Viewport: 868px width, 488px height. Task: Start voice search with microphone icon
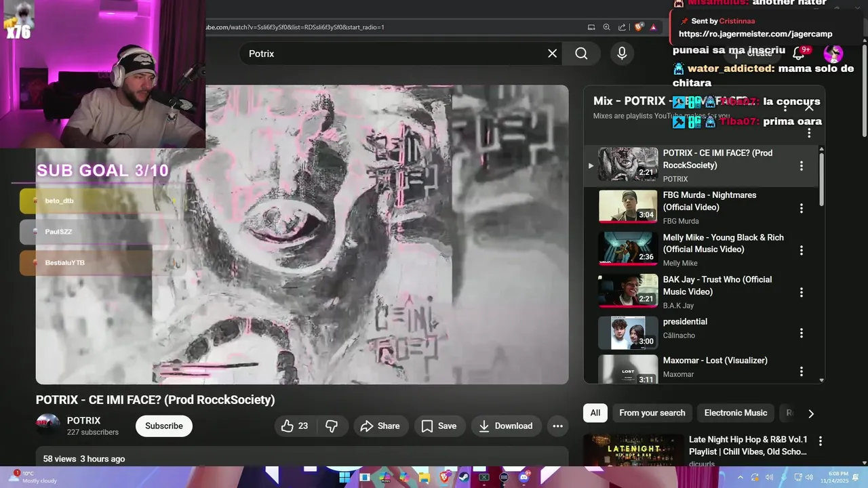tap(622, 54)
